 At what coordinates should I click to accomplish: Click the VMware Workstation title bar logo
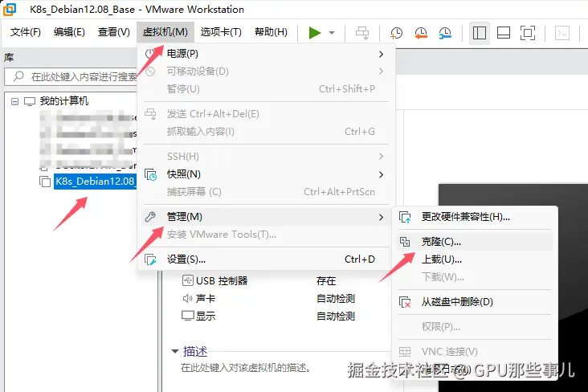10,9
